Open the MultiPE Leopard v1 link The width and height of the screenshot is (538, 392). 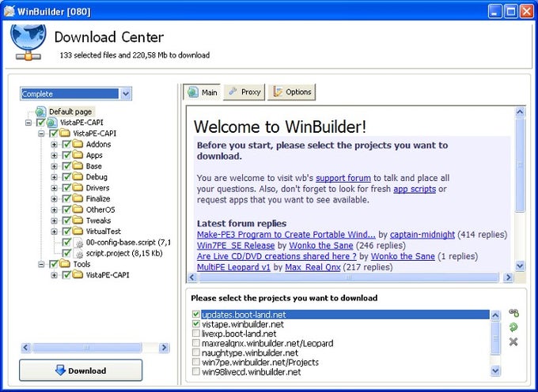point(233,267)
